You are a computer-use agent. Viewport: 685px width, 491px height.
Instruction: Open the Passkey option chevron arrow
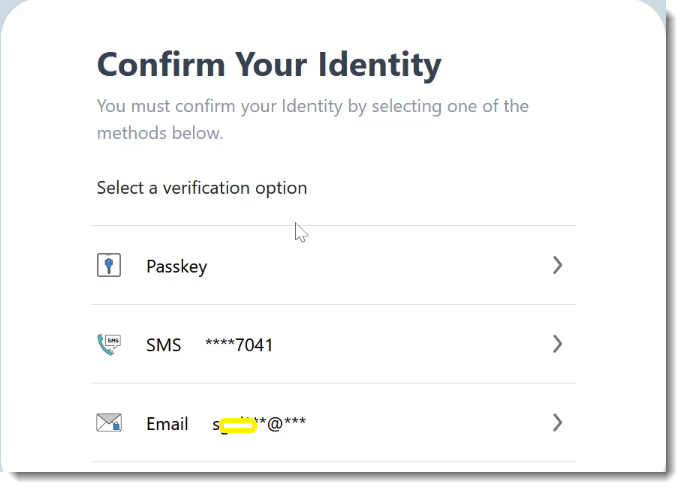(557, 265)
